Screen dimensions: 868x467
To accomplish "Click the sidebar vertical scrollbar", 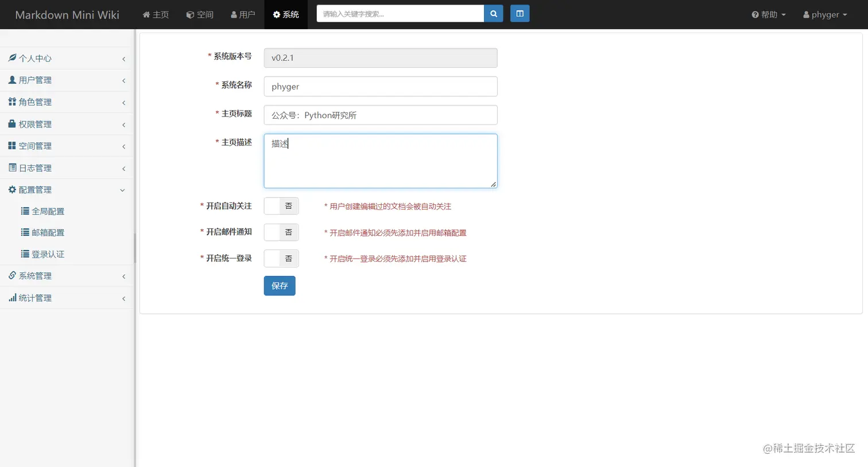I will pos(135,248).
